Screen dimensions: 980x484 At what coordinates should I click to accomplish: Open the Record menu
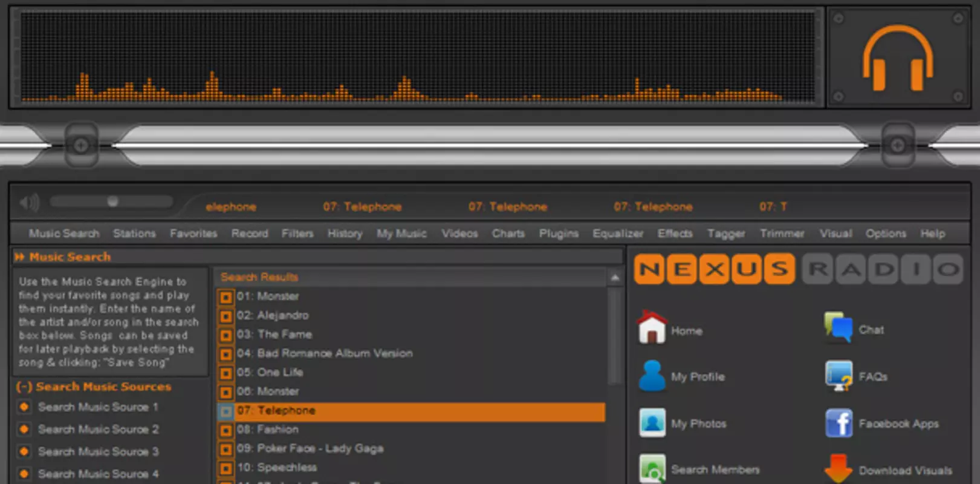click(x=250, y=234)
